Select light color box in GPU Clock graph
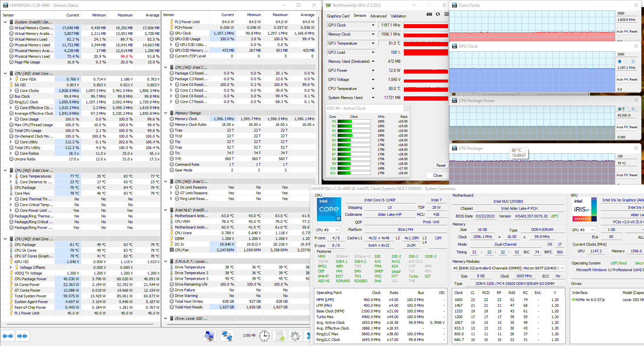644x346 pixels. (626, 61)
